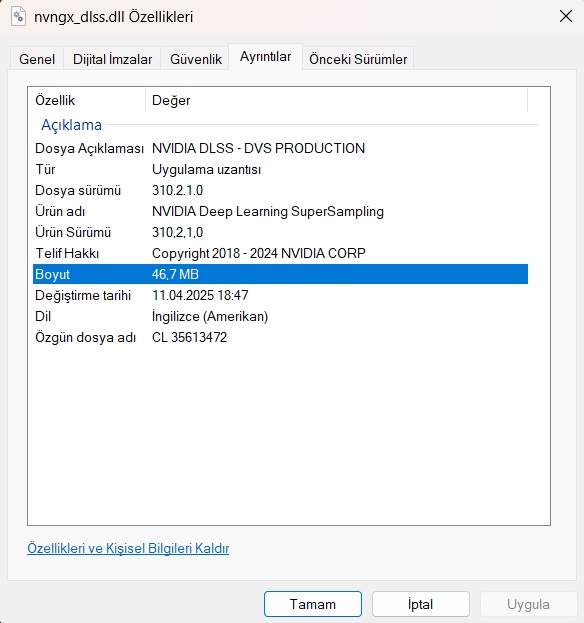The width and height of the screenshot is (584, 623).
Task: Click the disabled Uygula button
Action: tap(528, 604)
